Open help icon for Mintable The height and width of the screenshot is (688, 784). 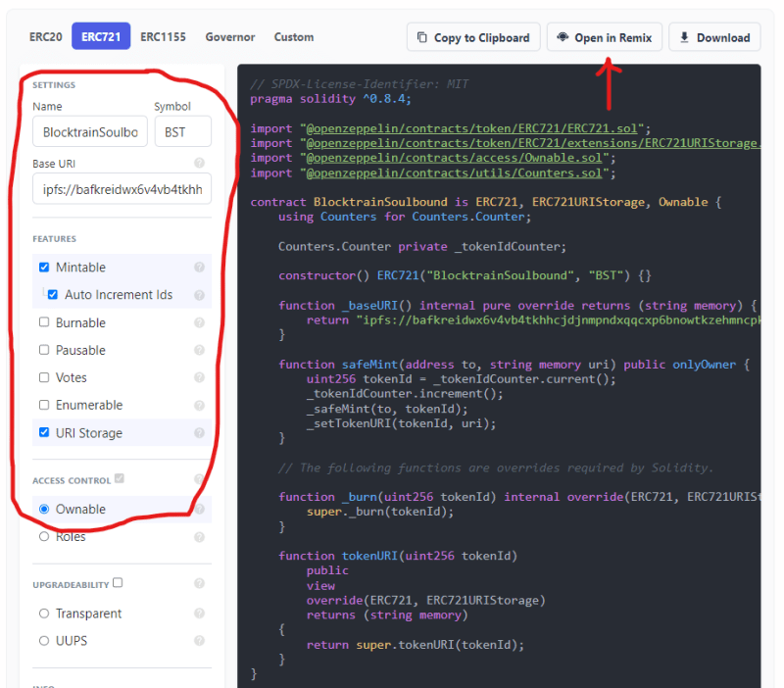pyautogui.click(x=199, y=268)
